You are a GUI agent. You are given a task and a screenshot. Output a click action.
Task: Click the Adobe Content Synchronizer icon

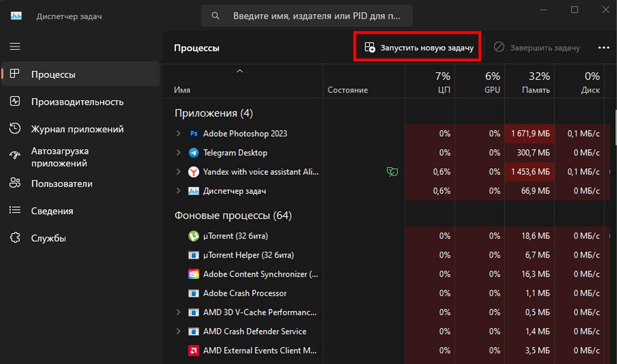[x=194, y=274]
